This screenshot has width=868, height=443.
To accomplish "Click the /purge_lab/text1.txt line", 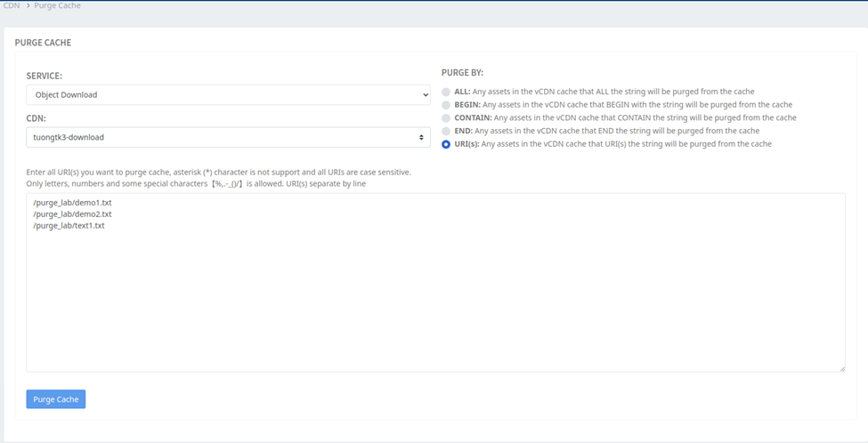I will [x=69, y=226].
